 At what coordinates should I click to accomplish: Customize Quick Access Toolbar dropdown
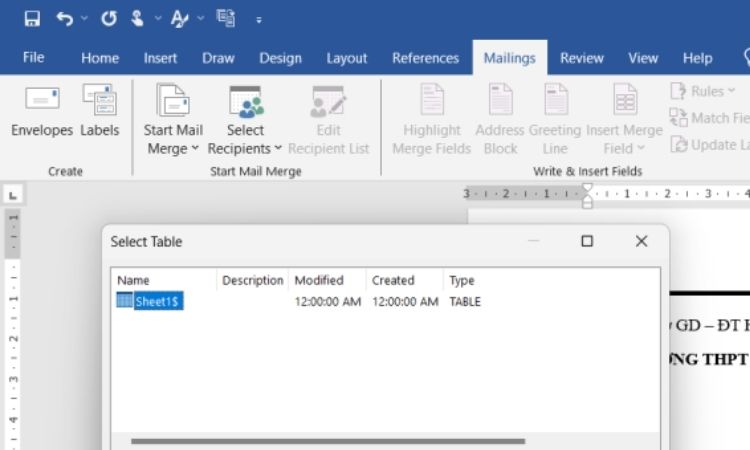pos(259,20)
